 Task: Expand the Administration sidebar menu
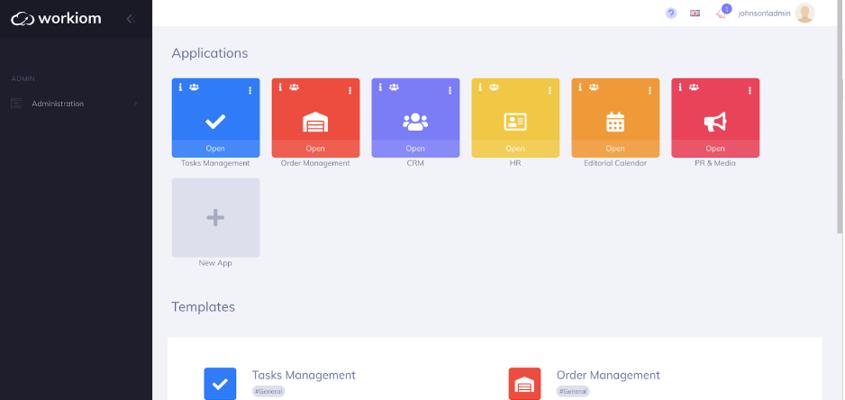(75, 104)
